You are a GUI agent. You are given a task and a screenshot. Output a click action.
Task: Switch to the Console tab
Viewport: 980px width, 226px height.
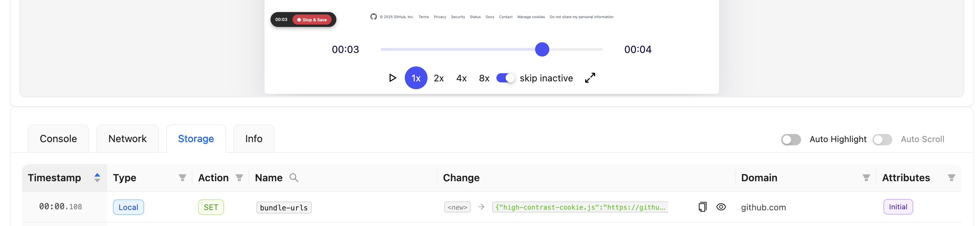(x=58, y=139)
